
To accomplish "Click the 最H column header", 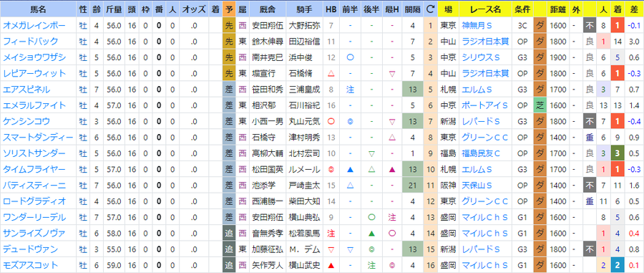I will (x=392, y=9).
